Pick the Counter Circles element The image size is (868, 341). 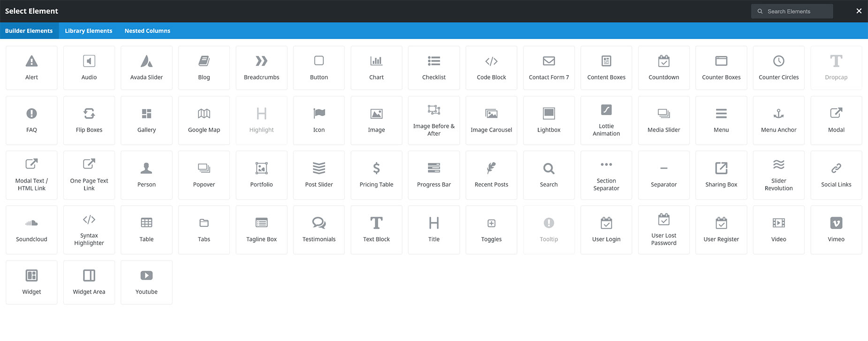tap(779, 68)
